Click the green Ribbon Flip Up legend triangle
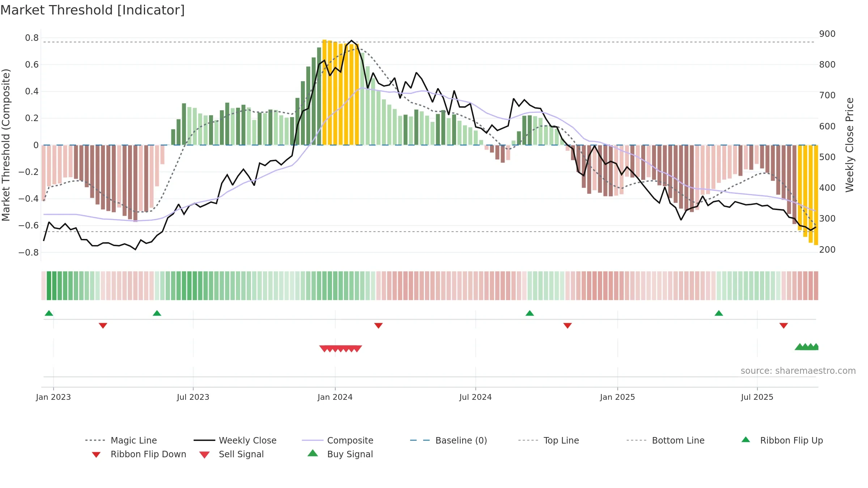Viewport: 868px width, 488px height. click(746, 440)
